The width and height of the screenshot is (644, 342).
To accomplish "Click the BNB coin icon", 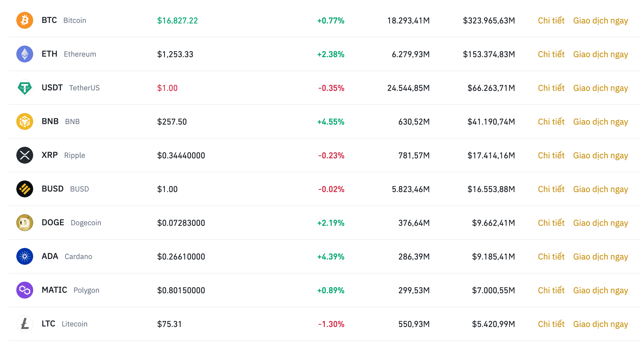I will (x=25, y=121).
